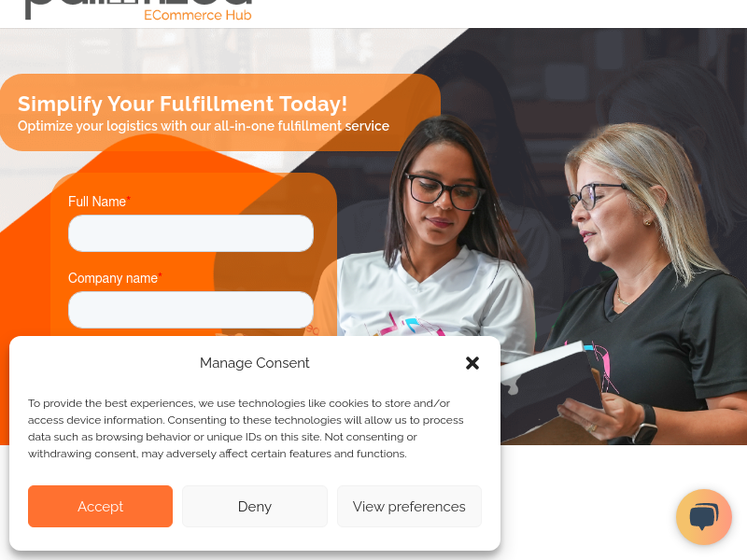Screen dimensions: 747x560
Task: Click the Company name label
Action: tap(115, 278)
